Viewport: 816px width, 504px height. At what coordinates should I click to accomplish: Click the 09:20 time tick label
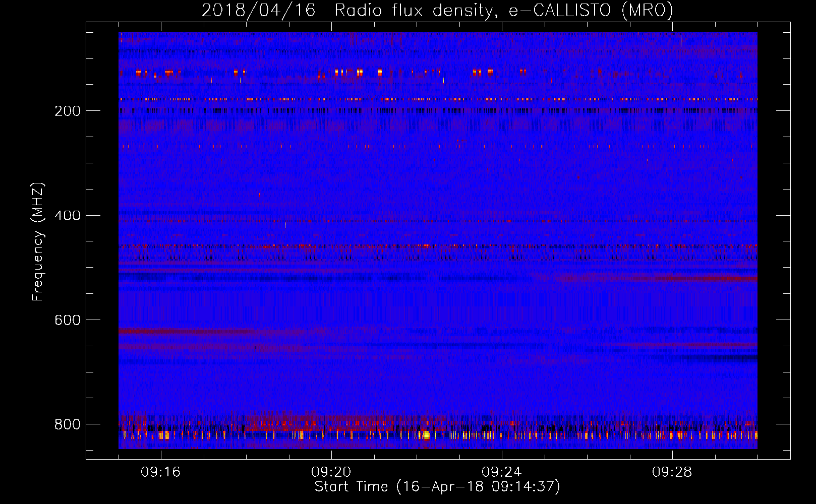(331, 472)
